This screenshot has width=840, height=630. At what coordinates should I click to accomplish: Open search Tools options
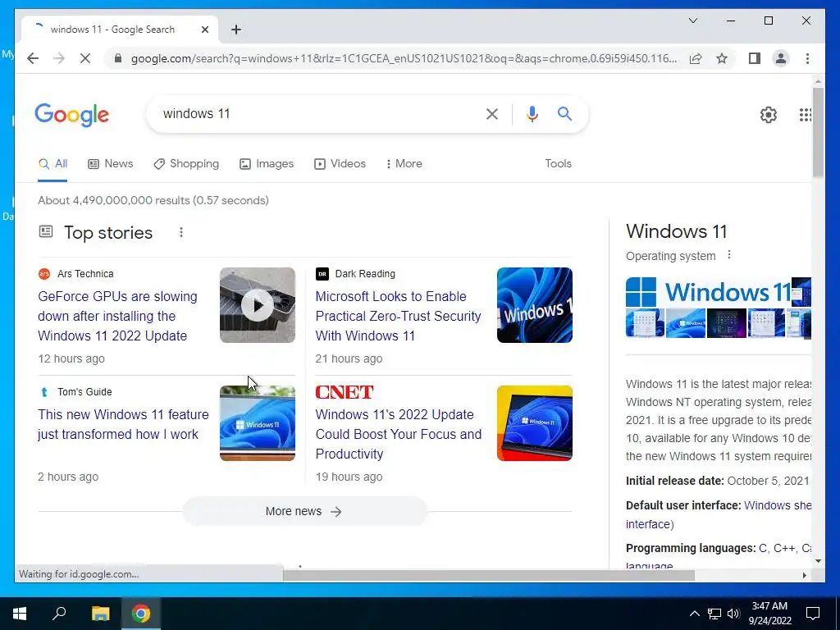click(558, 164)
